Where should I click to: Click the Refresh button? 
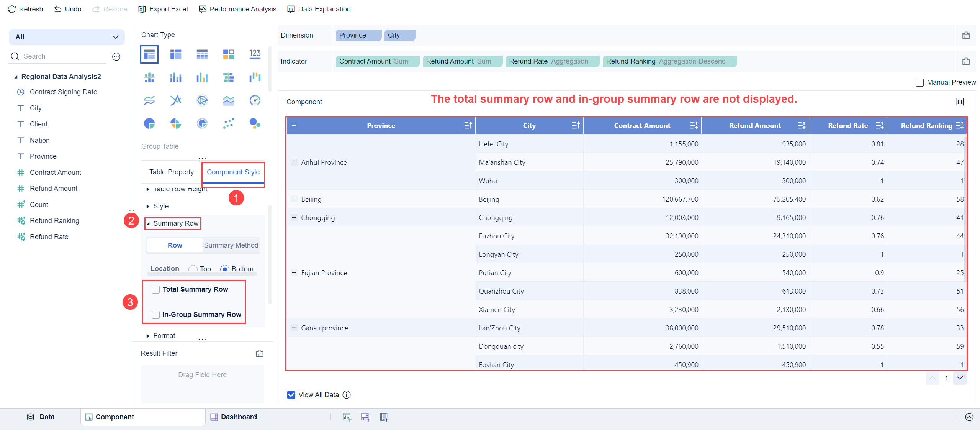coord(25,9)
